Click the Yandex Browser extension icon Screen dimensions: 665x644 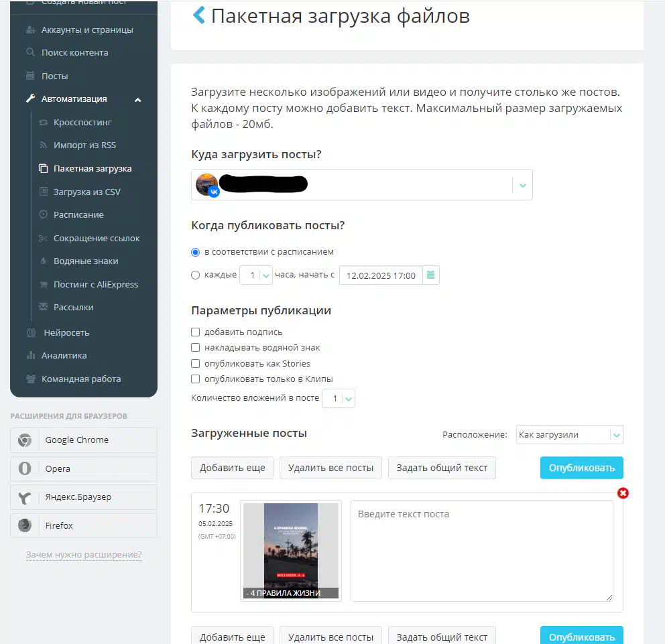(25, 497)
